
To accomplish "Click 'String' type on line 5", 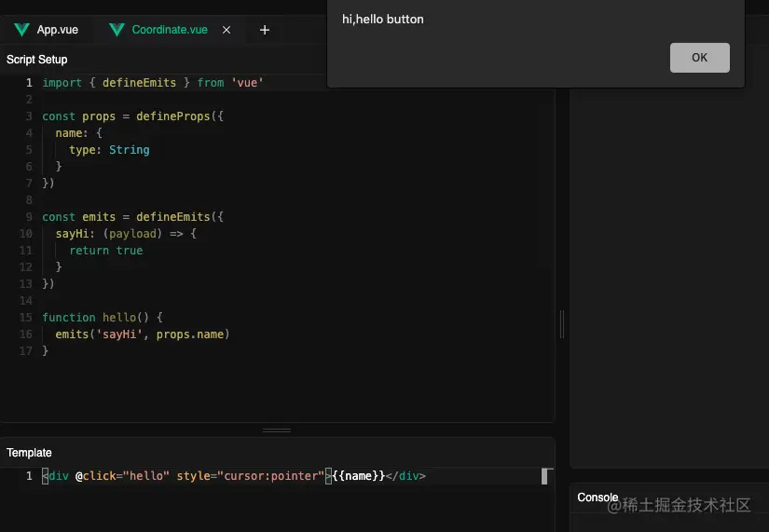I will [129, 150].
